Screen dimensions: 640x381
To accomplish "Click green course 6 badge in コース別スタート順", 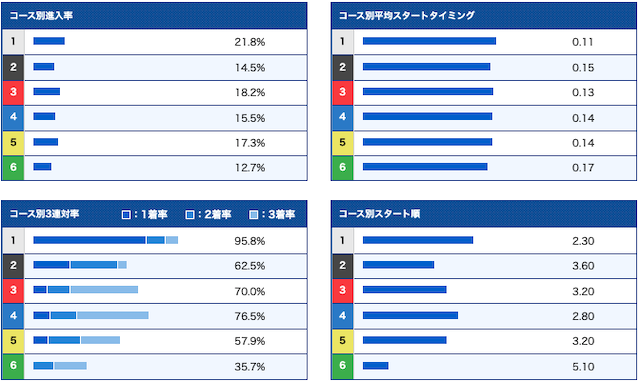I will pyautogui.click(x=342, y=366).
